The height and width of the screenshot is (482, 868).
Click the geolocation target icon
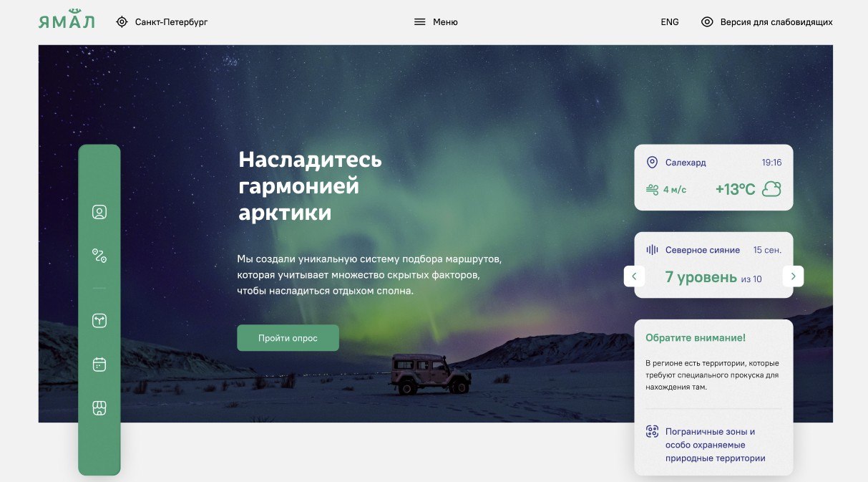coord(122,22)
